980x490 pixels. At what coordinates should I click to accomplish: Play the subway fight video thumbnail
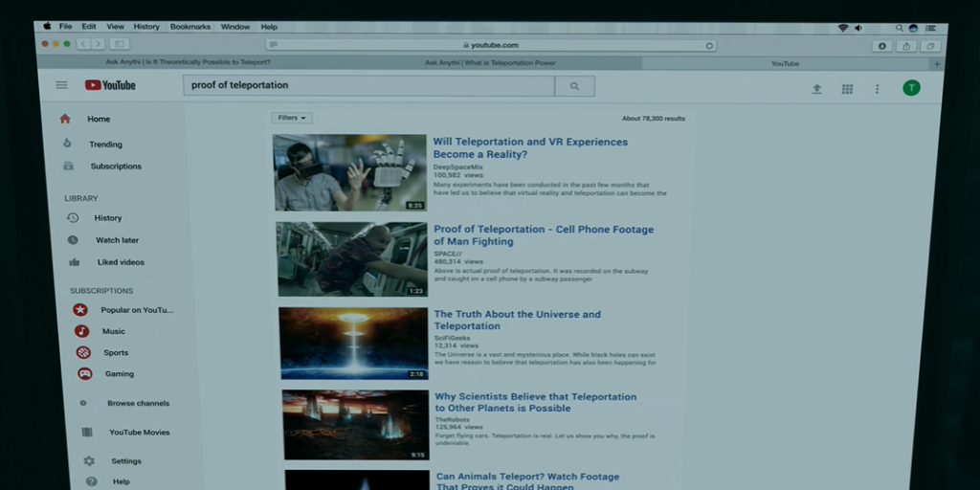coord(352,259)
